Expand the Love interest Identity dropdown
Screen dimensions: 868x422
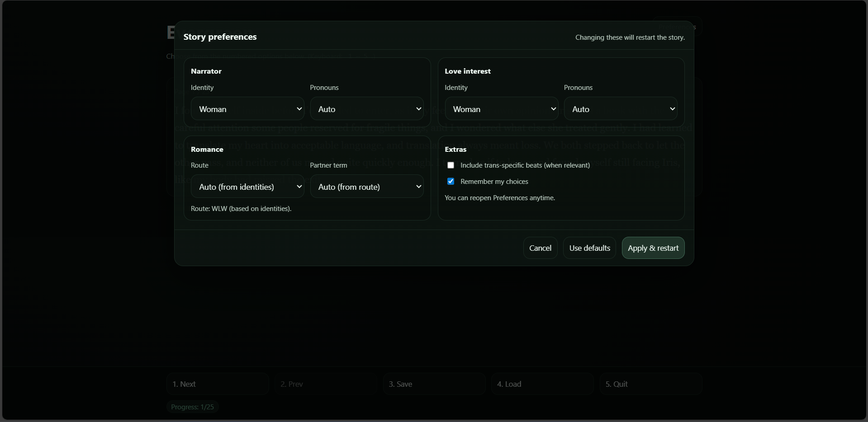(x=501, y=109)
